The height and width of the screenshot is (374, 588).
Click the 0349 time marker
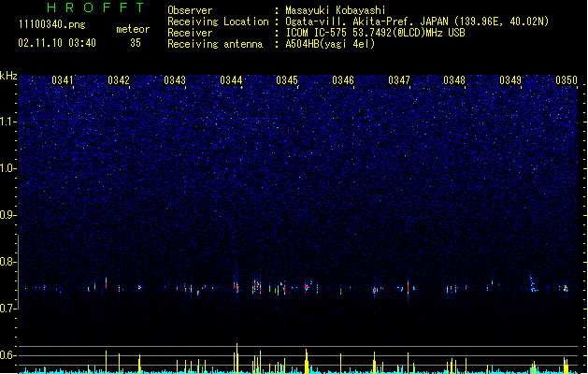coord(510,80)
